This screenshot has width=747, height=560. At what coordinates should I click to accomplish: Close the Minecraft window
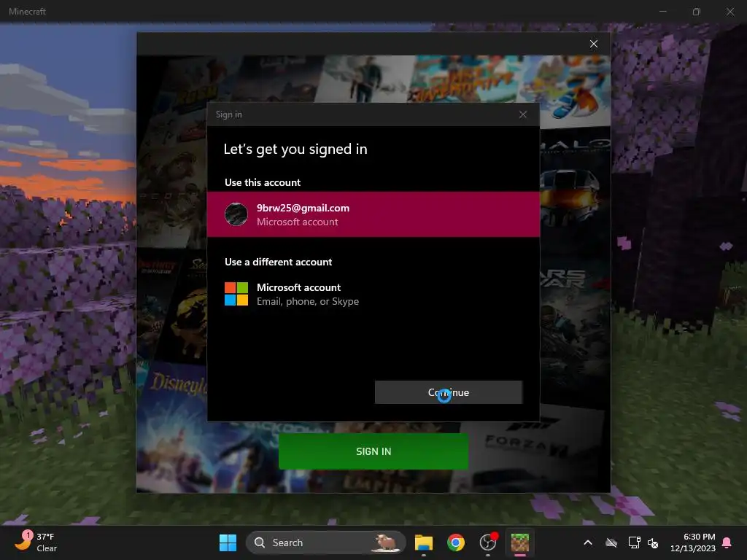[730, 12]
